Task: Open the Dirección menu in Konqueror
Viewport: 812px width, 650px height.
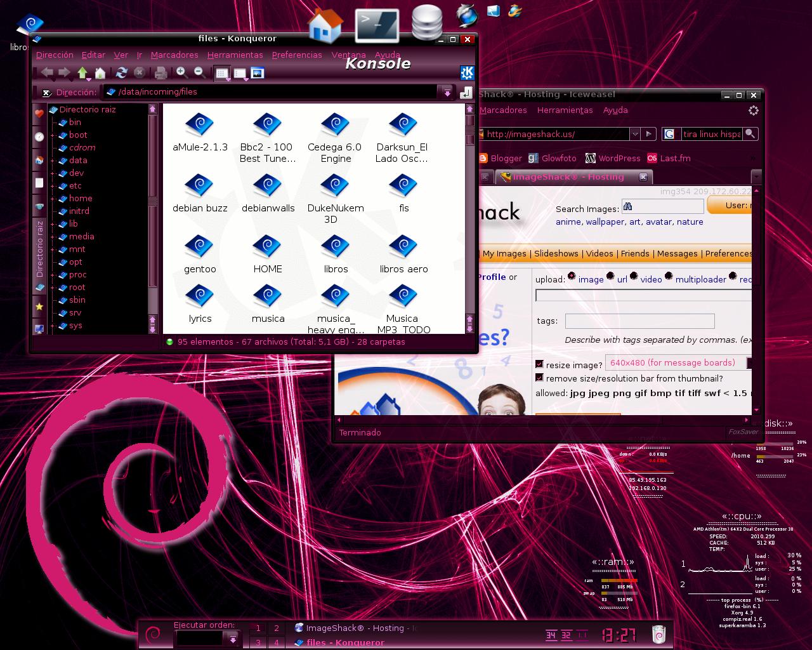Action: tap(55, 55)
